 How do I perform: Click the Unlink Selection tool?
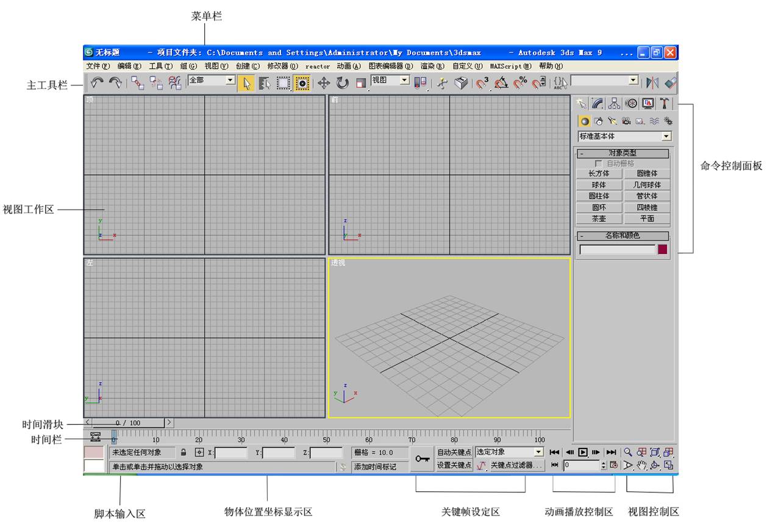(x=156, y=83)
